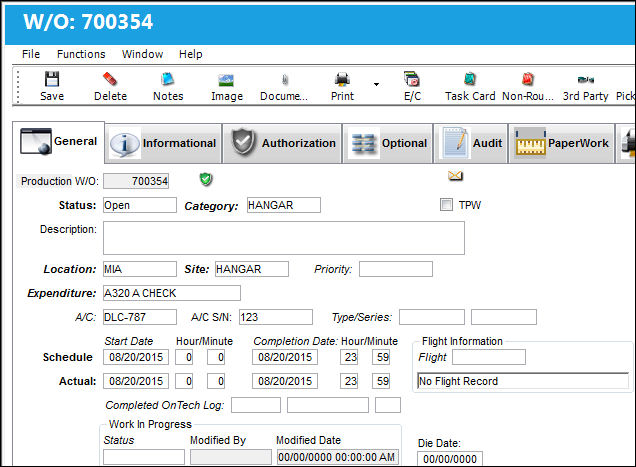Open the Non-Routine toolbar icon

(x=528, y=79)
